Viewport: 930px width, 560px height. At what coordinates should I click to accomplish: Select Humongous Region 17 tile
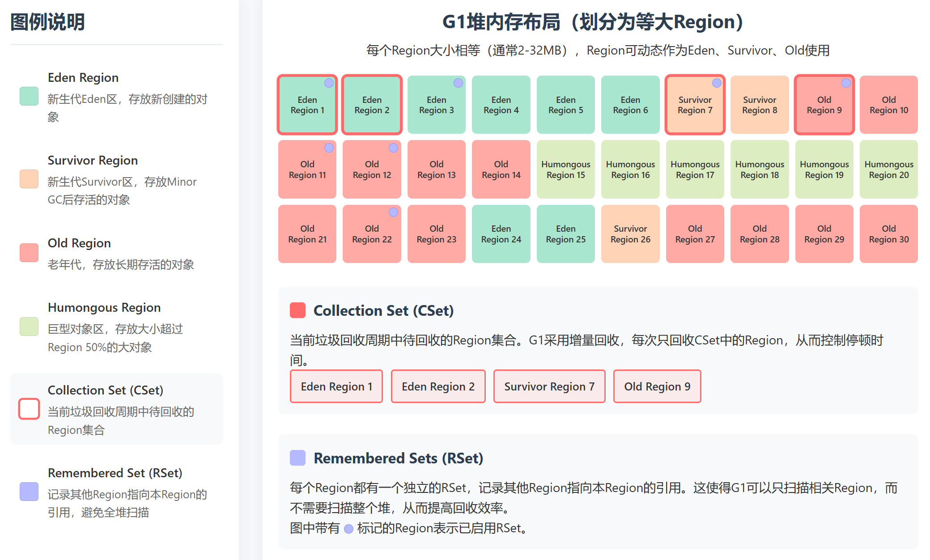(695, 170)
